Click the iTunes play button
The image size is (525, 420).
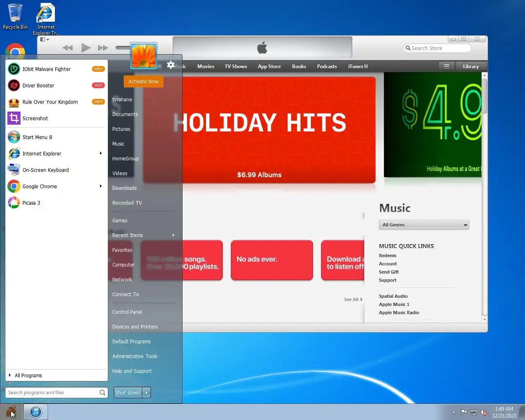(86, 48)
